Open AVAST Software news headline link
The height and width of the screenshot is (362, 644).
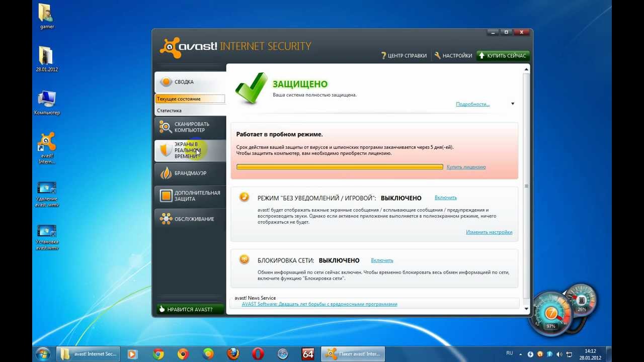click(319, 304)
